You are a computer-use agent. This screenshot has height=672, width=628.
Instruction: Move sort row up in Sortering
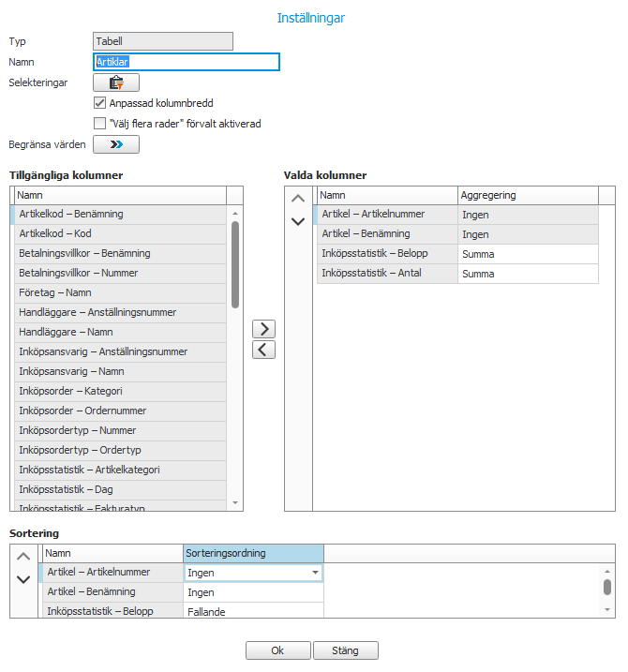(24, 557)
